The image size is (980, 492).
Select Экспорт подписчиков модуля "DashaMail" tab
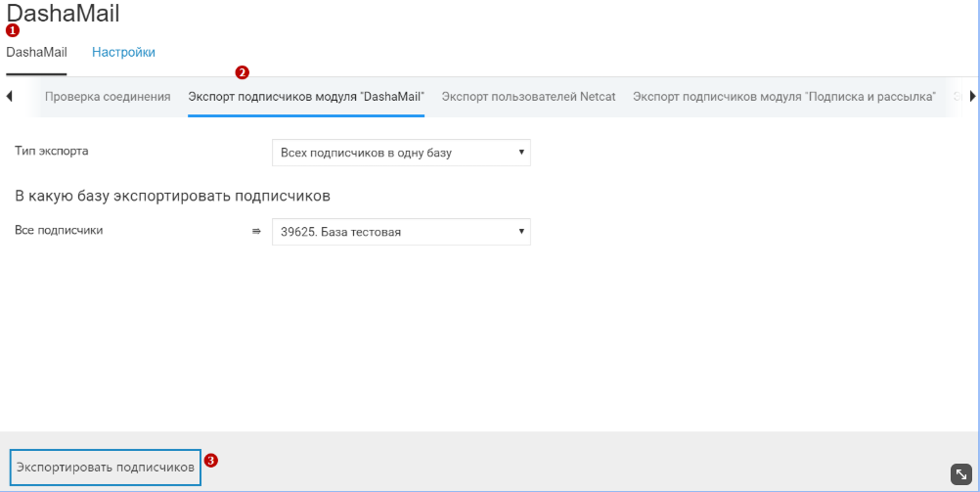click(x=306, y=97)
